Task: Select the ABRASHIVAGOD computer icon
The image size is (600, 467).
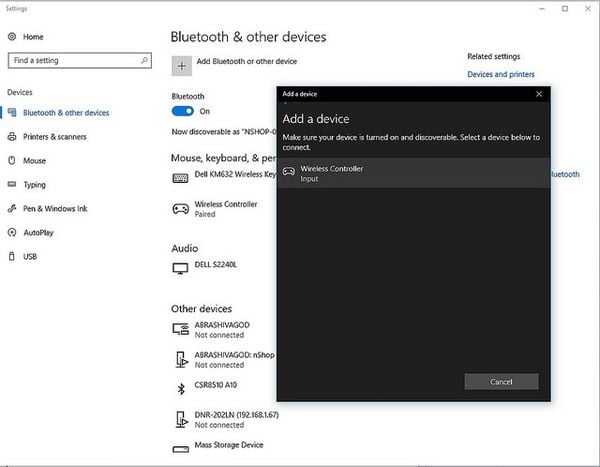Action: pos(180,329)
